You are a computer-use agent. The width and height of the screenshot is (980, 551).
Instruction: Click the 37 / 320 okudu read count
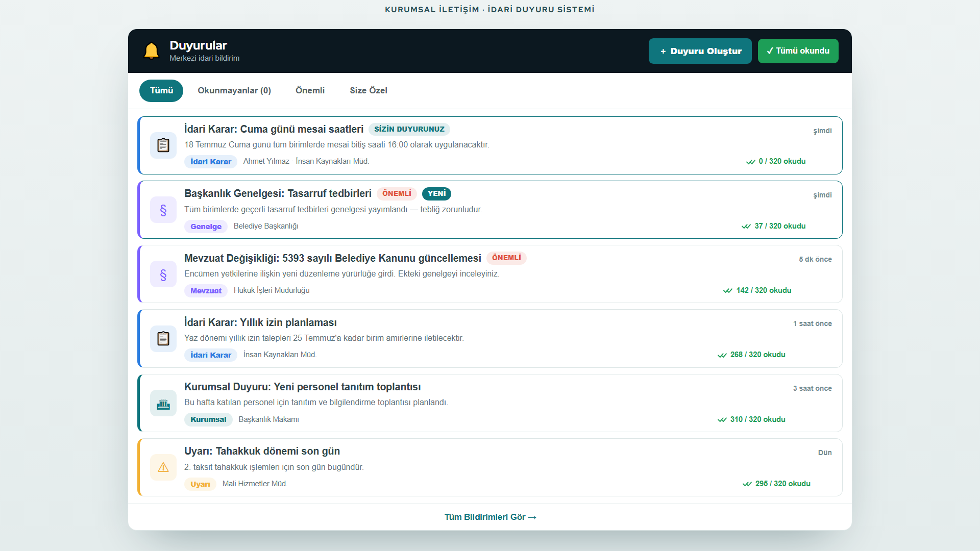click(x=780, y=226)
